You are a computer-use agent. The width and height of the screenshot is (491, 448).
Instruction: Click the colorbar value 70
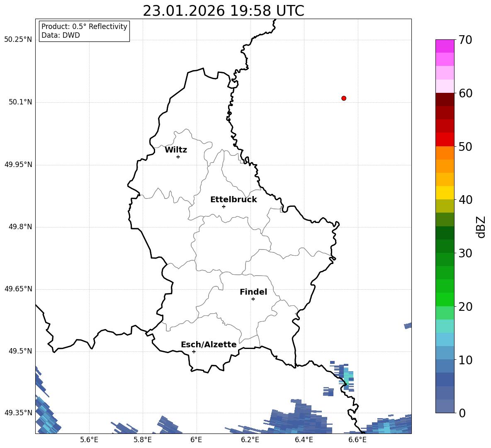coord(465,40)
